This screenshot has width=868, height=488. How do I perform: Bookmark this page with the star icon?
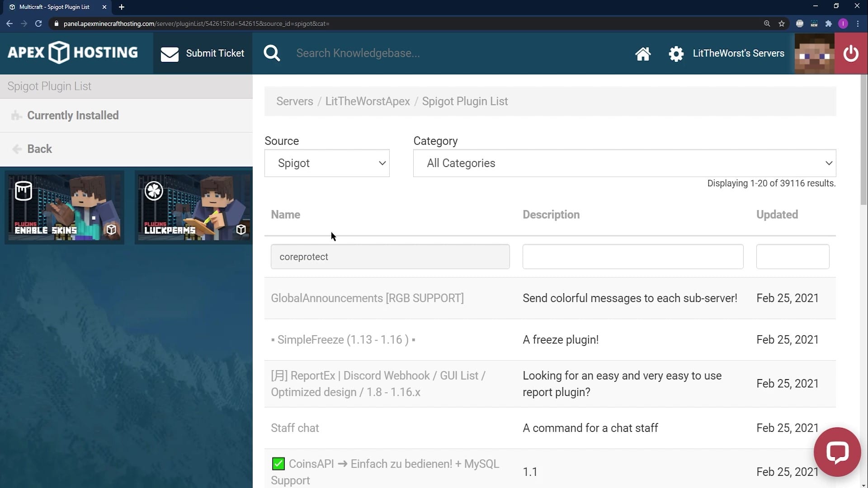pos(782,23)
